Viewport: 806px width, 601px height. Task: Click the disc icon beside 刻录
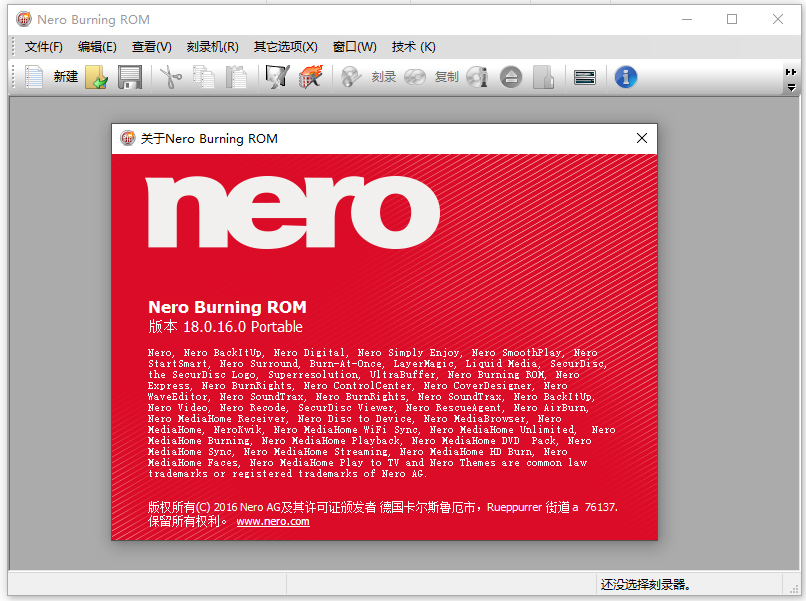coord(352,77)
